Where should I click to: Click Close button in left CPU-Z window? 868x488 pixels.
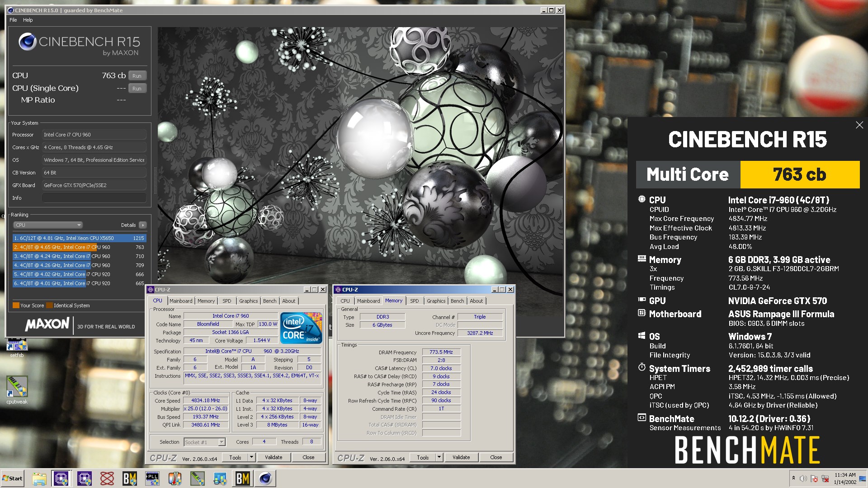click(308, 457)
